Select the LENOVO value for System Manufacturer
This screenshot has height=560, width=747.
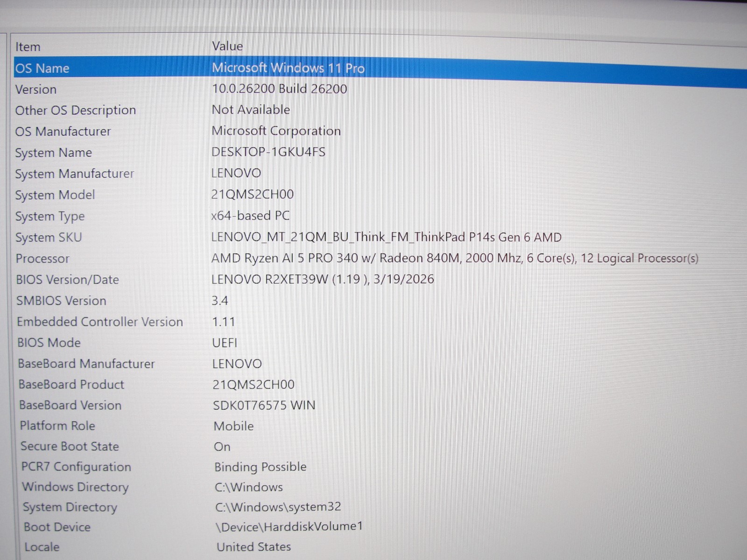coord(236,173)
